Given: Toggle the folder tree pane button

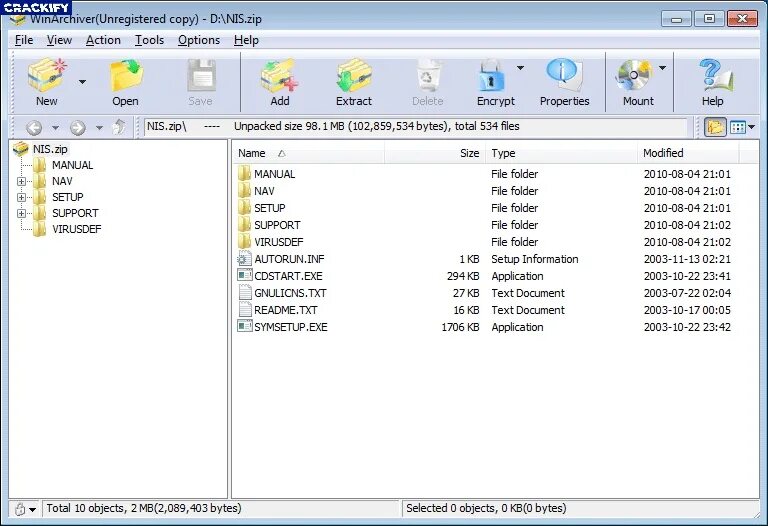Looking at the screenshot, I should [715, 127].
